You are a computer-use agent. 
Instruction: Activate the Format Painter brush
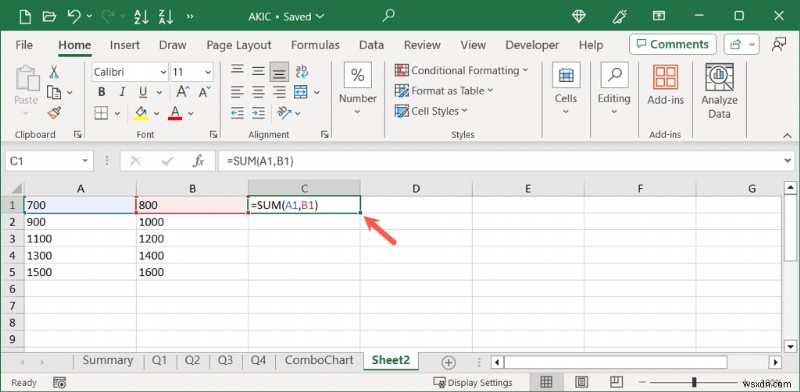[54, 113]
